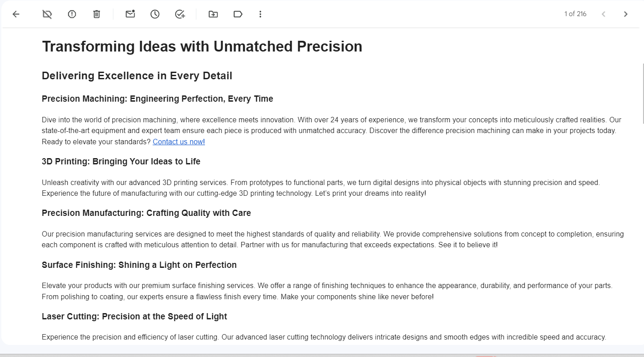Click the 'Surface Finishing: Shining a Light on Perfection' heading
Image resolution: width=644 pixels, height=357 pixels.
[139, 265]
